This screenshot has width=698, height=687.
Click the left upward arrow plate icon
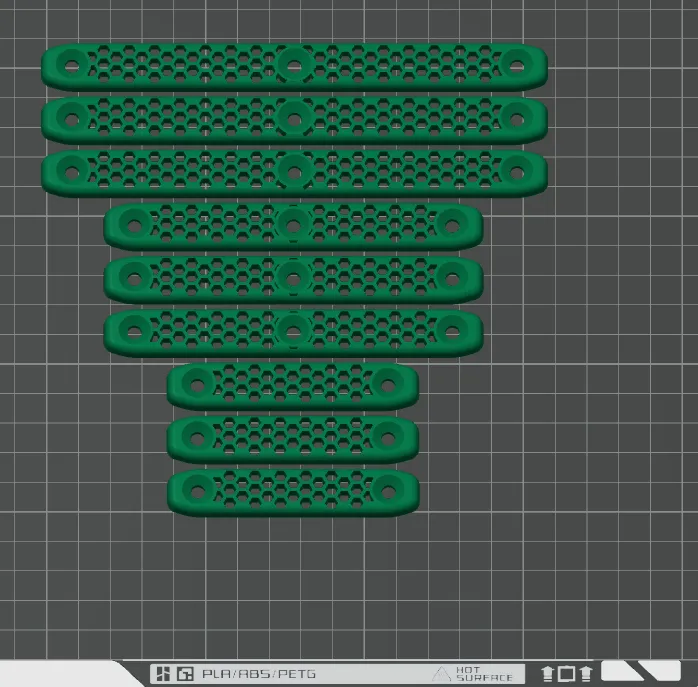(548, 674)
